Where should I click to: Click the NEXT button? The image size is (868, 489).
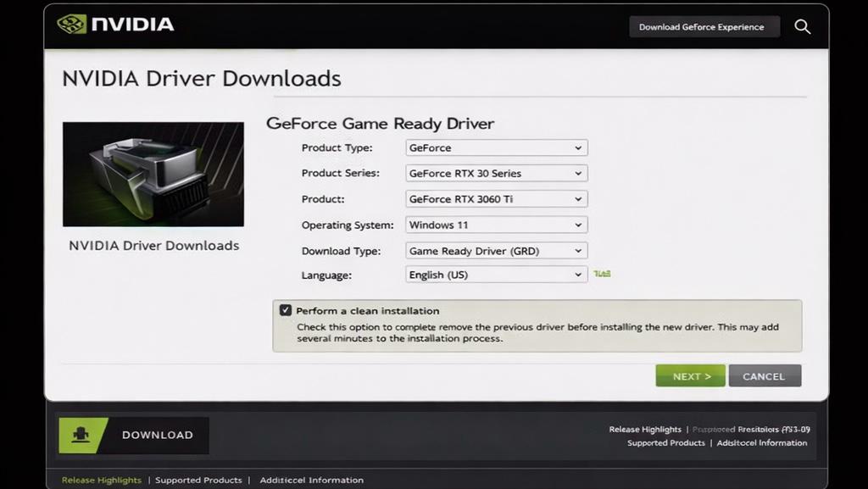point(690,375)
